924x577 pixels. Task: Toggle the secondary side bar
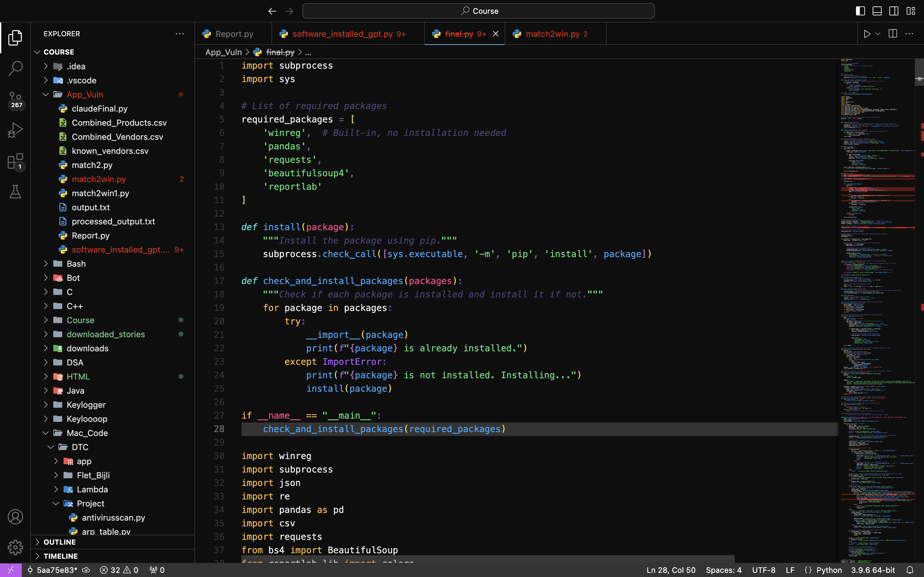pyautogui.click(x=894, y=11)
